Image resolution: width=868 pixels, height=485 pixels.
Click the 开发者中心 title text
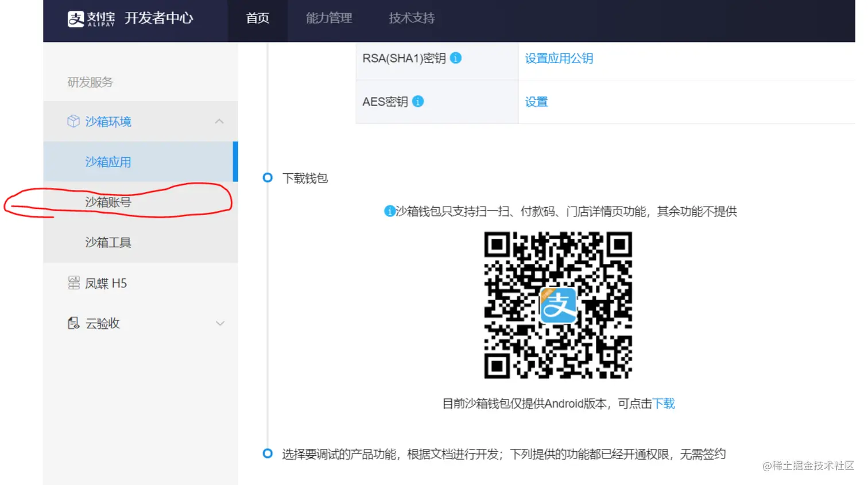point(159,18)
